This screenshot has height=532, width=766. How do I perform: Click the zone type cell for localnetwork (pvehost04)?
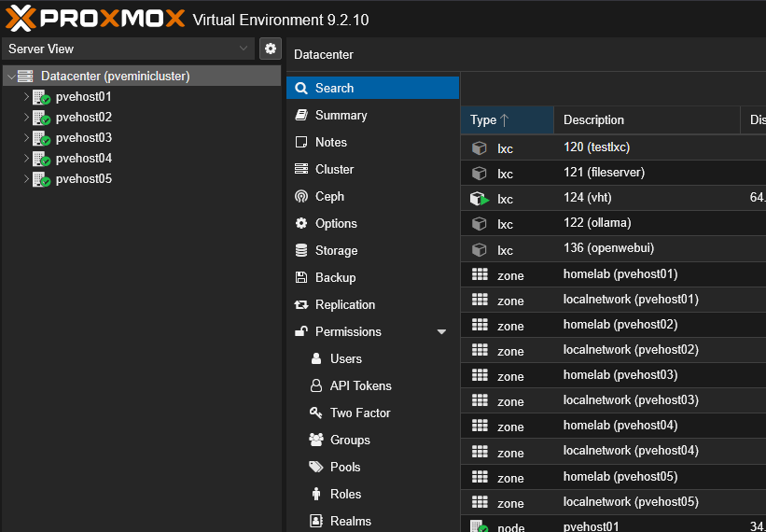507,452
